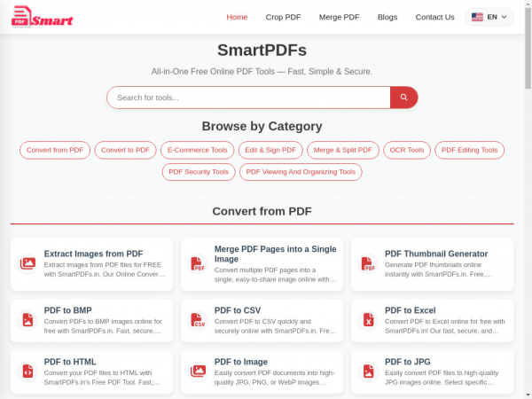This screenshot has height=399, width=532.
Task: Click the PDF to JPG icon
Action: tap(369, 372)
